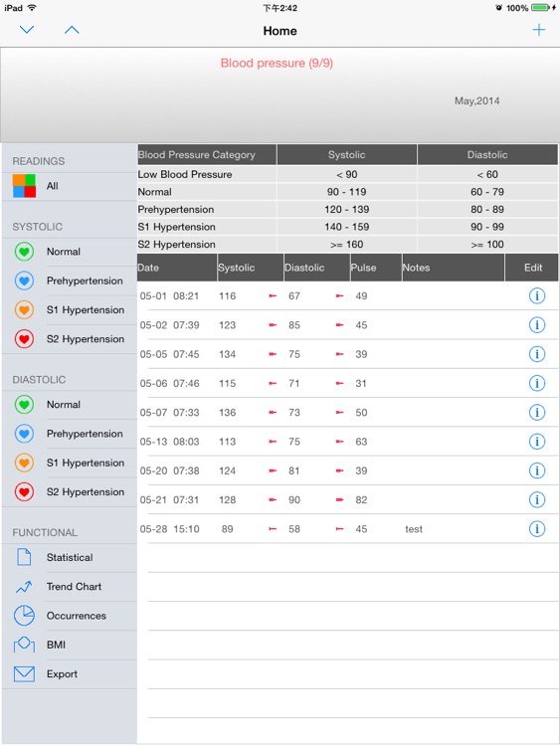Click the '>= 100' diastolic range cell

point(487,245)
